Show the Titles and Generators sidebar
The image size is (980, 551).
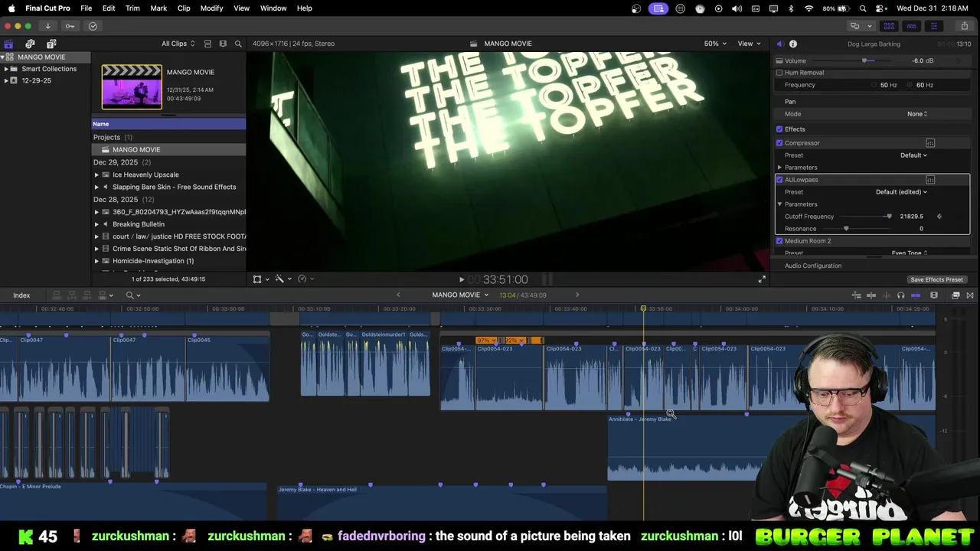51,44
